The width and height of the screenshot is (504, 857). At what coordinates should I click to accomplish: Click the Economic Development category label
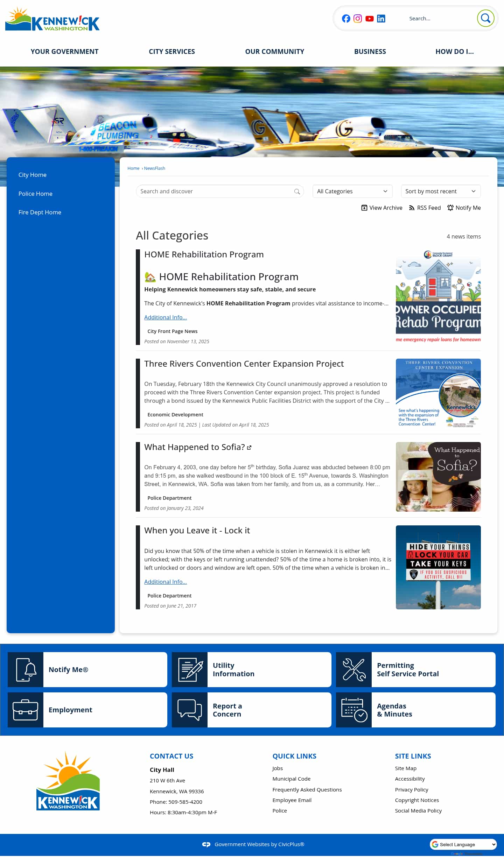(x=175, y=415)
